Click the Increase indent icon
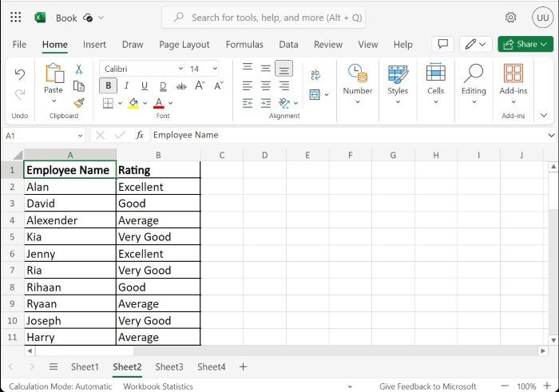Viewport: 559px width, 392px height. tap(266, 103)
